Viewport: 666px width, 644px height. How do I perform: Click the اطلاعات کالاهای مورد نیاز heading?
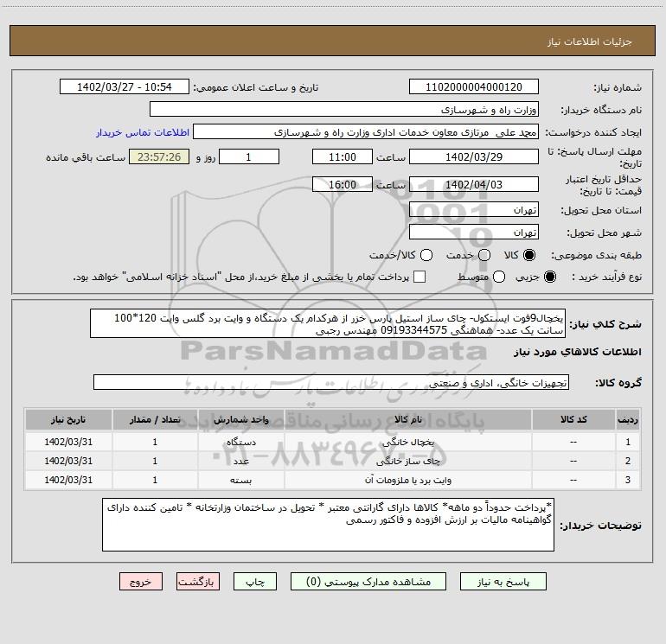[578, 352]
